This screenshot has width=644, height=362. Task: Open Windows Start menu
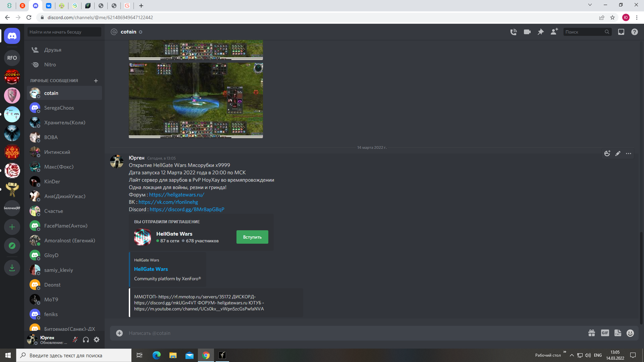coord(8,355)
